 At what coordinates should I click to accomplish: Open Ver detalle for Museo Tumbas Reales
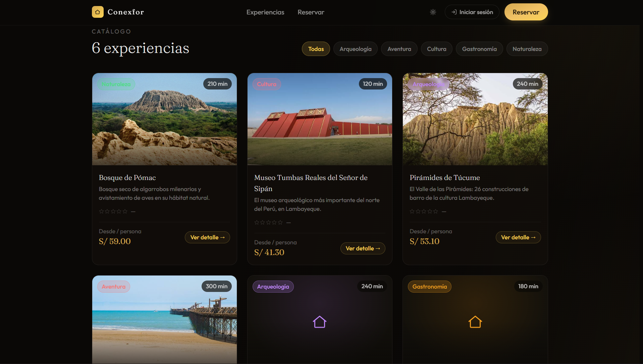tap(363, 248)
